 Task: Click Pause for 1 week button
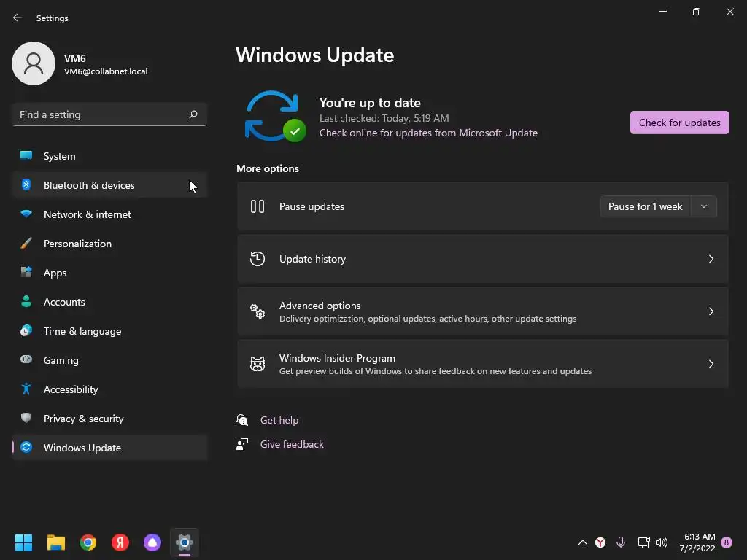(x=645, y=206)
